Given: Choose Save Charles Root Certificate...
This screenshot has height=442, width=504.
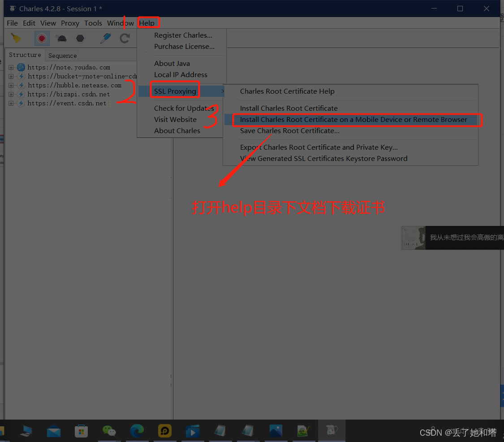Looking at the screenshot, I should tap(289, 130).
